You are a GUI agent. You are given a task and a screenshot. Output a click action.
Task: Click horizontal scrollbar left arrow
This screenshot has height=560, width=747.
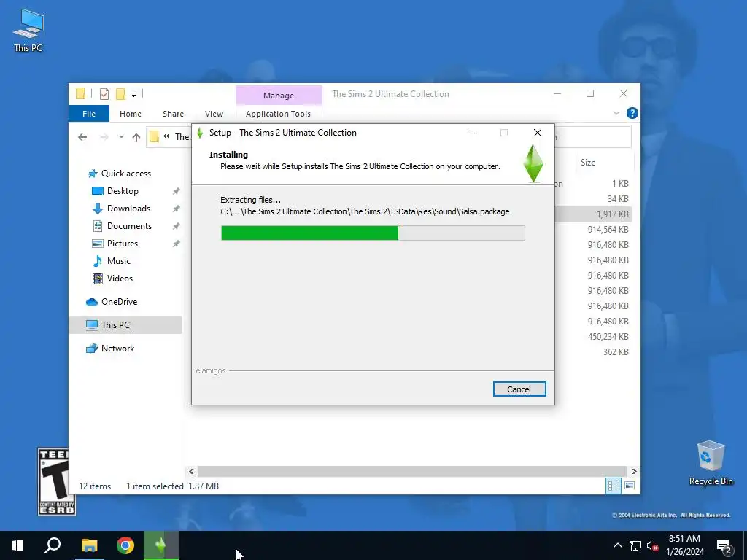point(191,472)
